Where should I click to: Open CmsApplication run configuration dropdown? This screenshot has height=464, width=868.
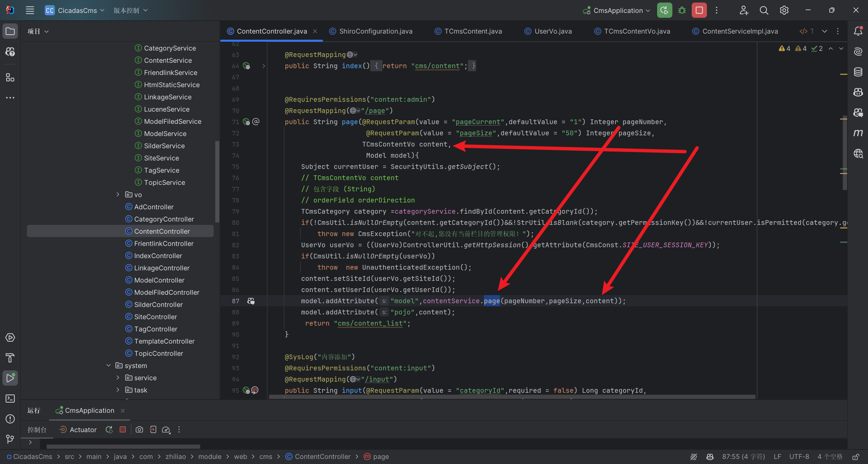pyautogui.click(x=617, y=10)
